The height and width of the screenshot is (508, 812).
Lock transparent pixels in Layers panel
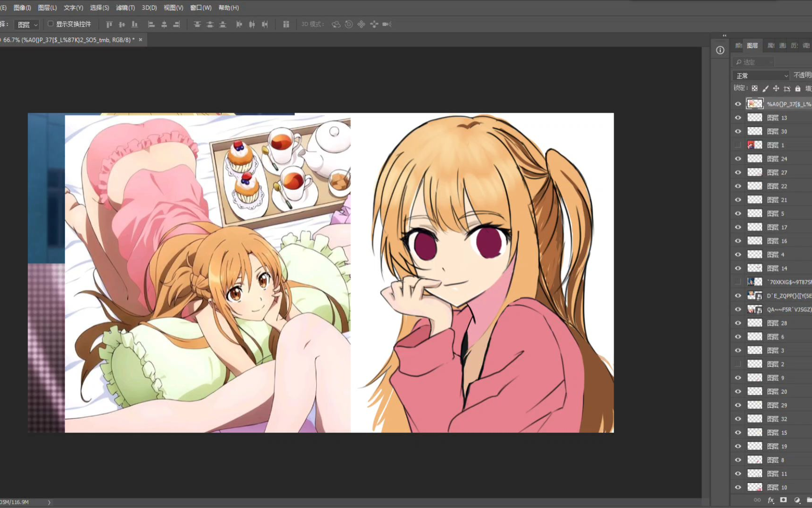755,88
